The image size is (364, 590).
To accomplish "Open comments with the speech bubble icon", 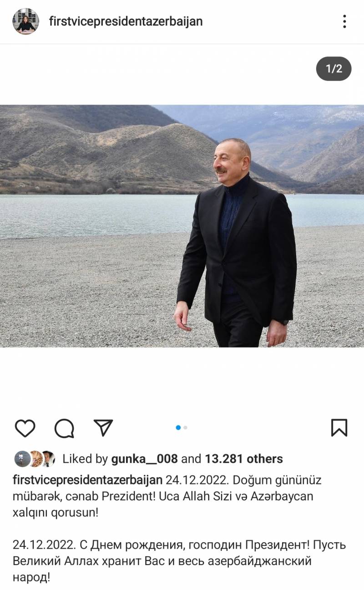I will coord(64,428).
